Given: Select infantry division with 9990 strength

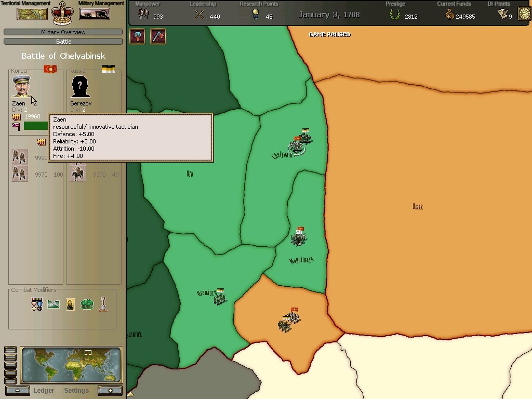Looking at the screenshot, I should click(20, 157).
